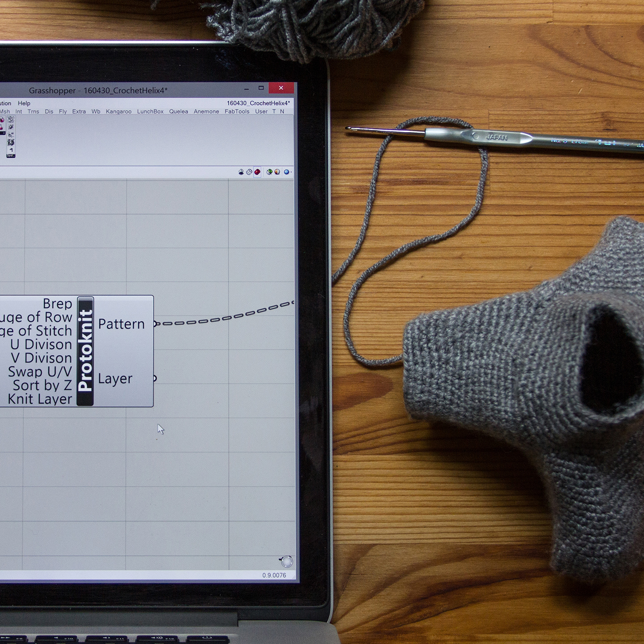644x644 pixels.
Task: Toggle the red shaded preview icon
Action: (x=257, y=172)
